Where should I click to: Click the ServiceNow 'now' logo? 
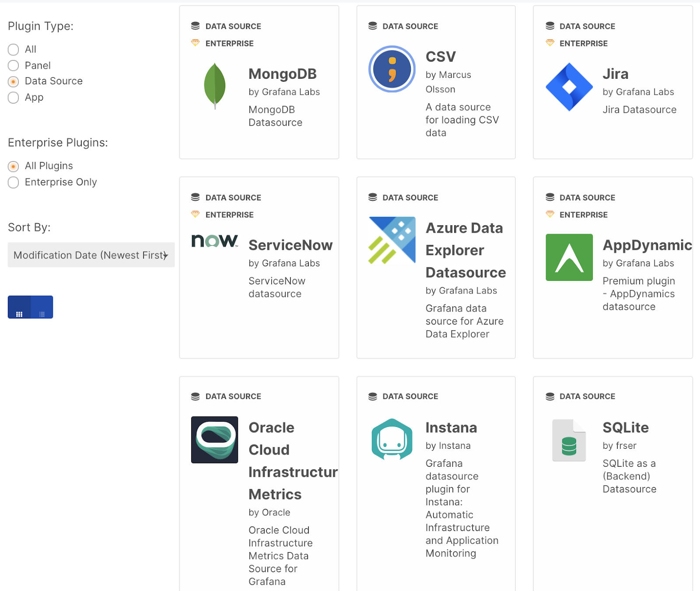(215, 241)
